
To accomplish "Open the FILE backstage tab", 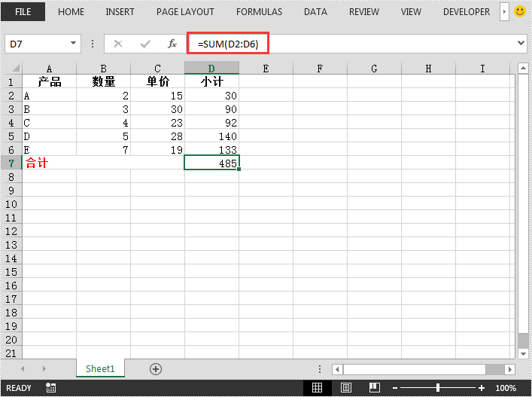I will click(23, 11).
